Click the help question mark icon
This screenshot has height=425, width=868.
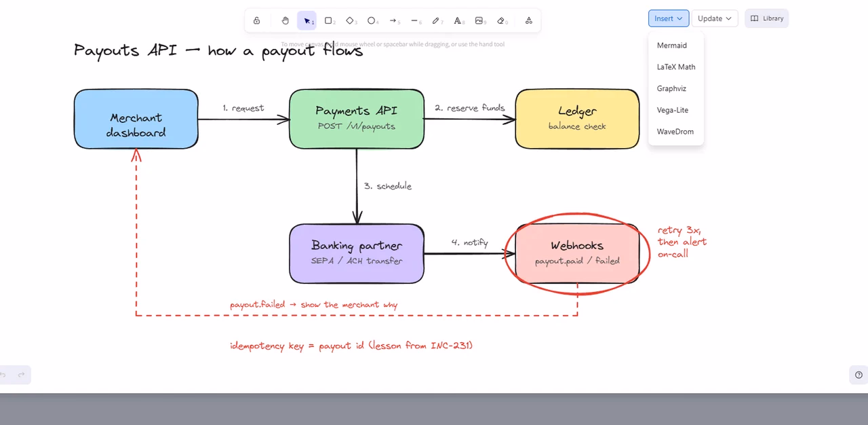tap(859, 375)
